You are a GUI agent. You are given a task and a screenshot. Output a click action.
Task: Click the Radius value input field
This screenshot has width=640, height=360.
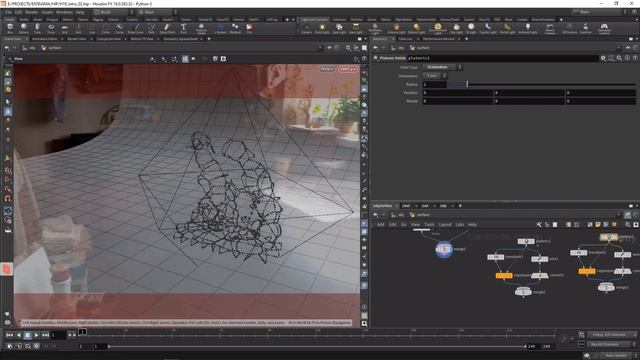(434, 84)
